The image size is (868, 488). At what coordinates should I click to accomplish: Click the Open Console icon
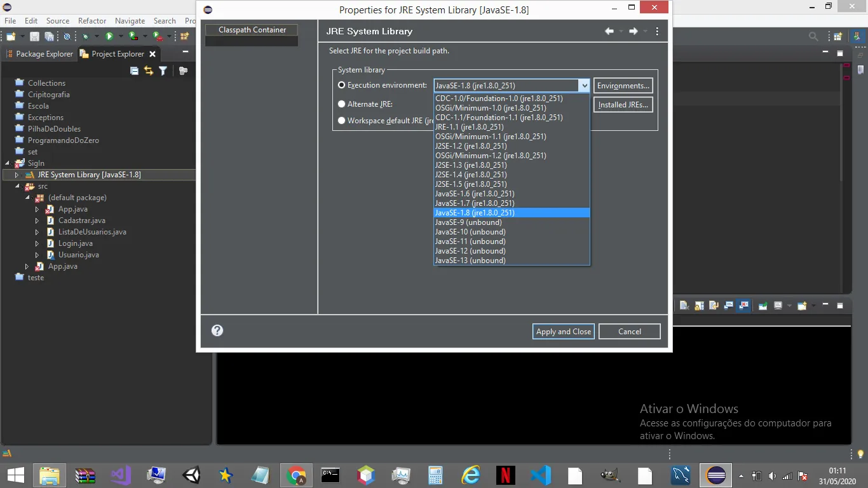point(802,306)
